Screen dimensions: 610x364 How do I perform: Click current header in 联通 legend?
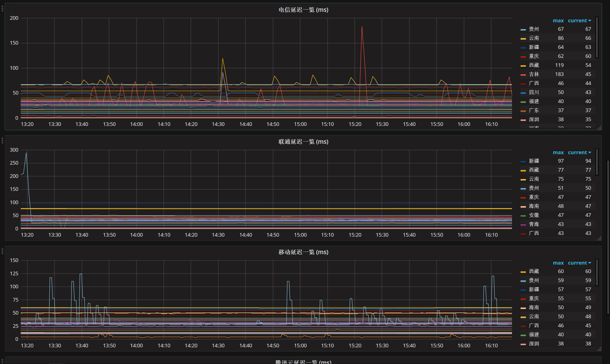click(x=577, y=152)
